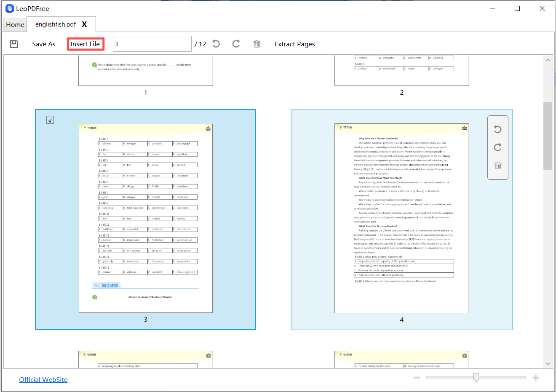The image size is (556, 392).
Task: Zoom in with the plus icon
Action: (535, 377)
